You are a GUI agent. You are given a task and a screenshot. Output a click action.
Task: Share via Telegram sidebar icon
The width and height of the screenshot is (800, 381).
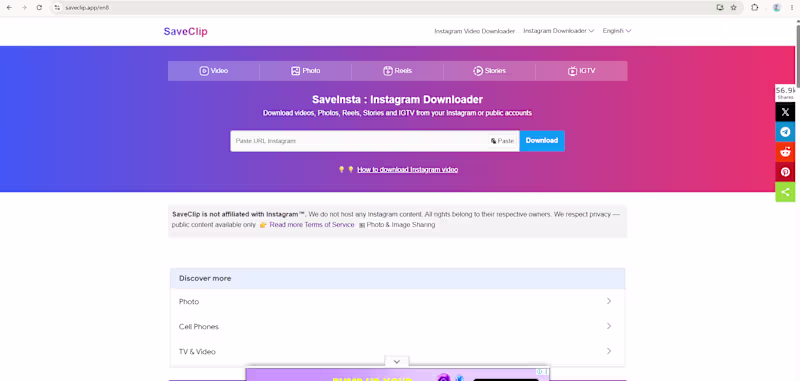785,132
